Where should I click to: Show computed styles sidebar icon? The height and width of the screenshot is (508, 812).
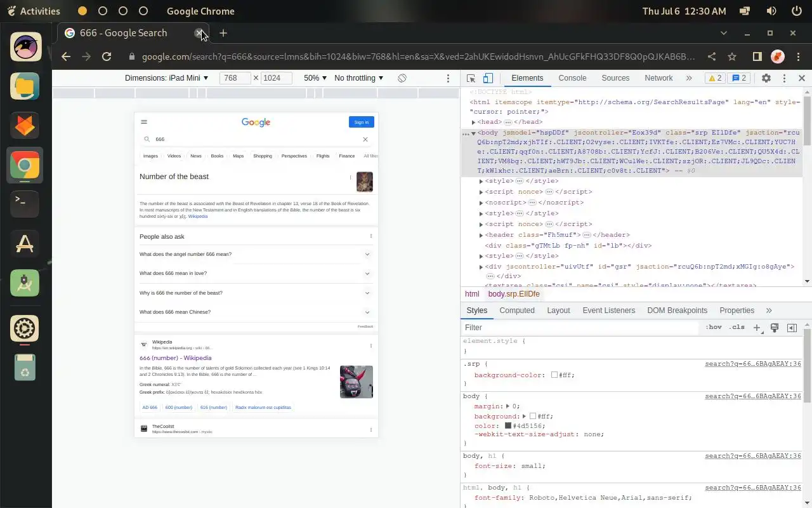point(792,328)
